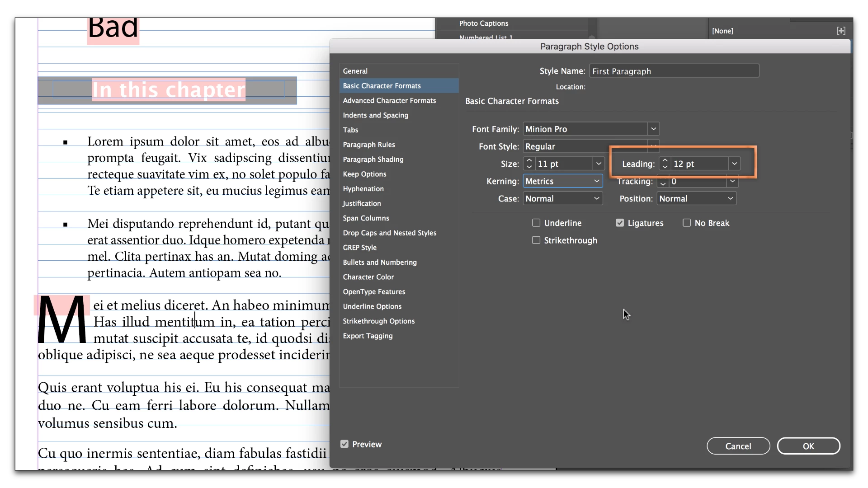Open the Size preset dropdown arrow

tap(599, 164)
